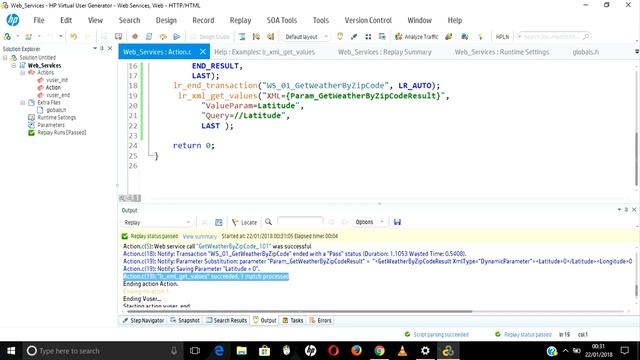Open tab overflow arrow at right of editor tabs
Screen dimensions: 640x360
[637, 52]
